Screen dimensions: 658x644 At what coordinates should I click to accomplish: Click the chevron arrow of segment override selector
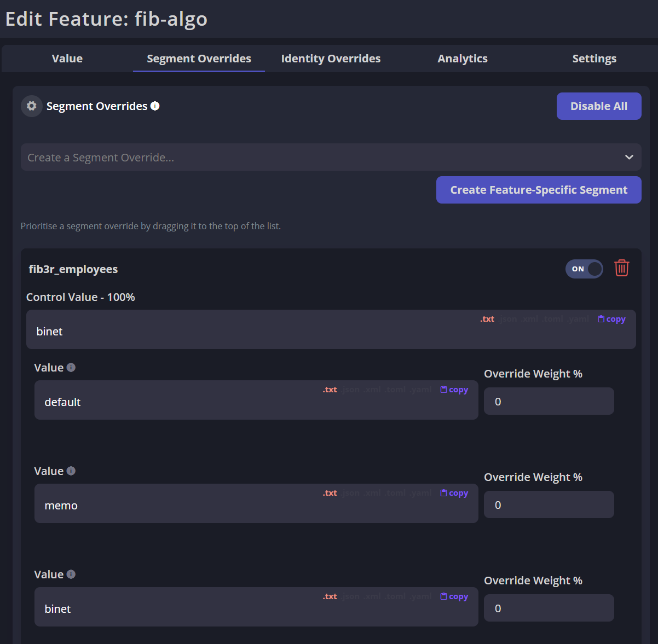629,157
